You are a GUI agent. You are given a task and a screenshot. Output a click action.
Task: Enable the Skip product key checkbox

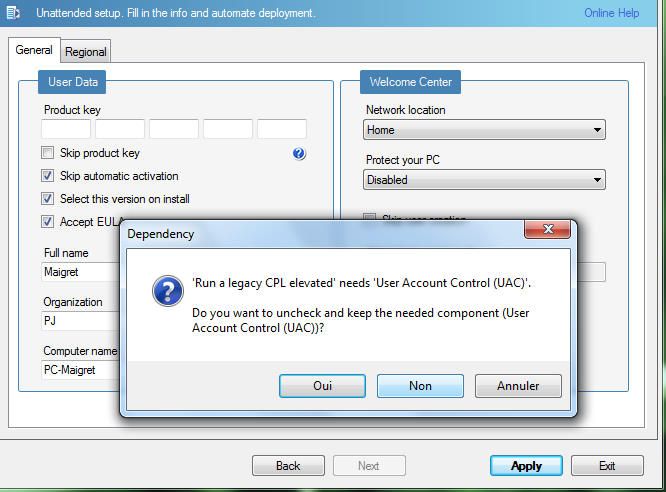coord(48,153)
